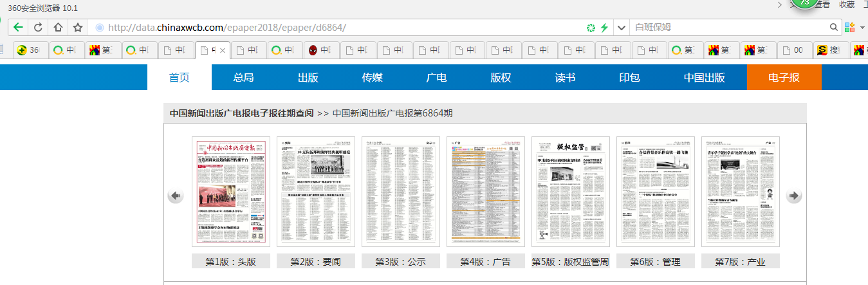The width and height of the screenshot is (868, 285).
Task: Switch to the Spider-Man icon tab
Action: point(320,50)
